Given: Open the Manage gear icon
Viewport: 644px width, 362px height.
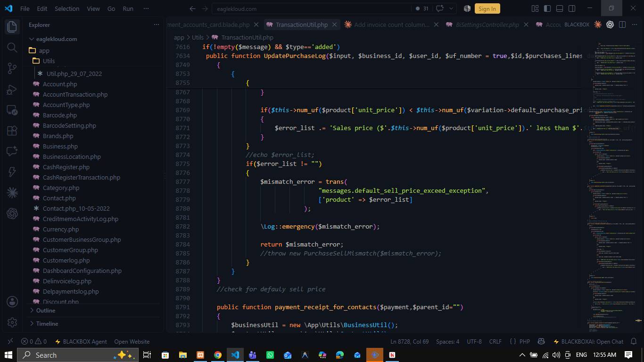Looking at the screenshot, I should (x=12, y=323).
